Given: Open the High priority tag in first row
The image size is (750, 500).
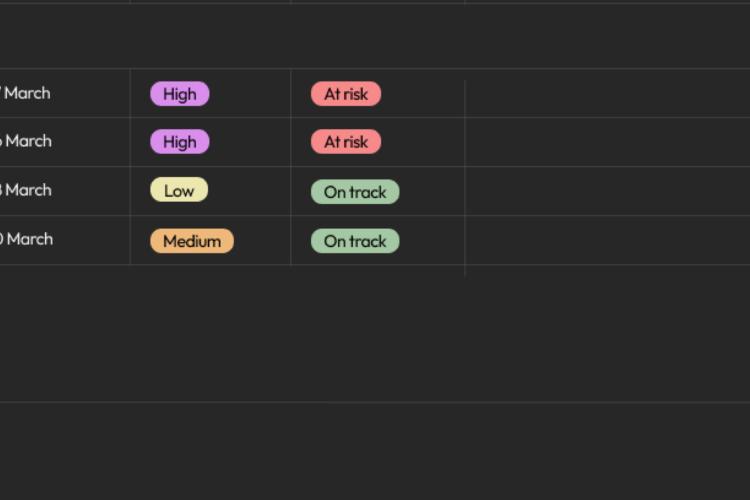Looking at the screenshot, I should click(179, 94).
